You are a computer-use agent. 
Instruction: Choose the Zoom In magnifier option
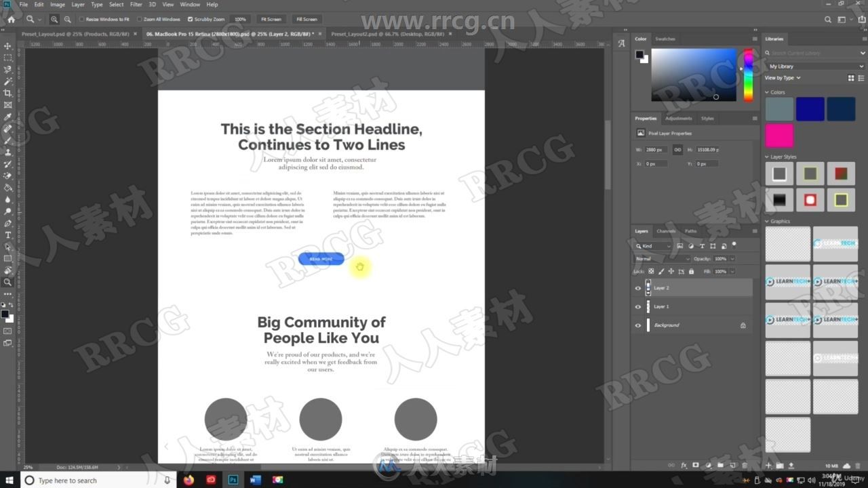click(x=54, y=19)
